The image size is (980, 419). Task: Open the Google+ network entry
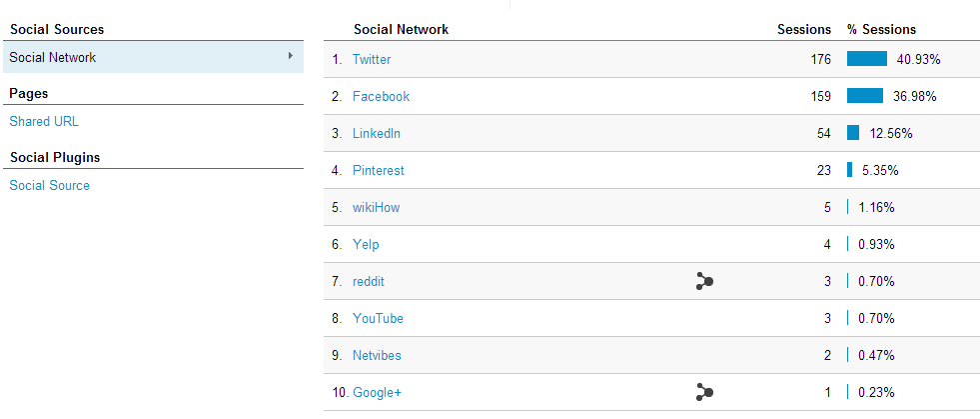377,393
